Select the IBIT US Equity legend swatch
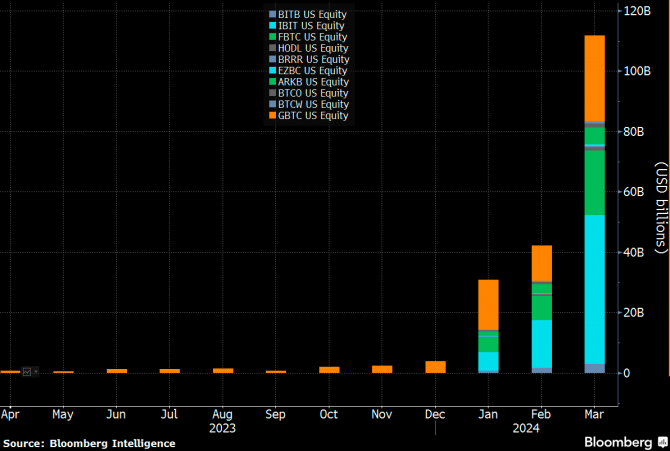Screen dimensions: 670x451 (272, 26)
